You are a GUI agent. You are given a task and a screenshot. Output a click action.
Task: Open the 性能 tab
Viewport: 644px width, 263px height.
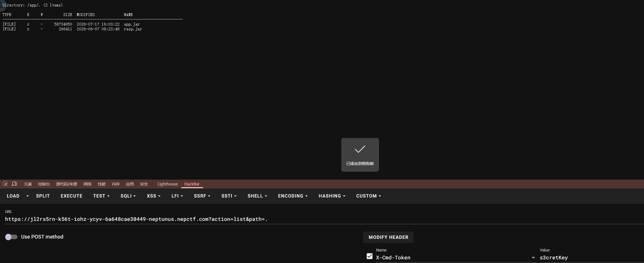(x=102, y=184)
